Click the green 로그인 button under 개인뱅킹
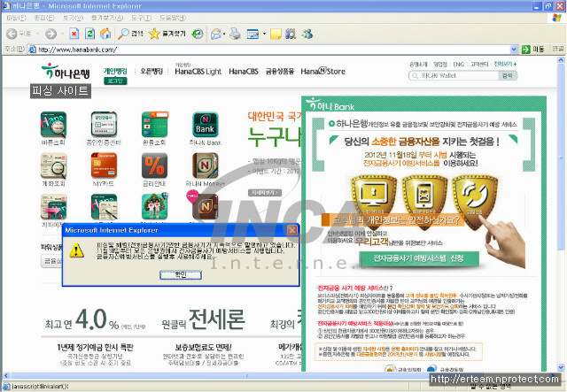The image size is (567, 392). 115,81
